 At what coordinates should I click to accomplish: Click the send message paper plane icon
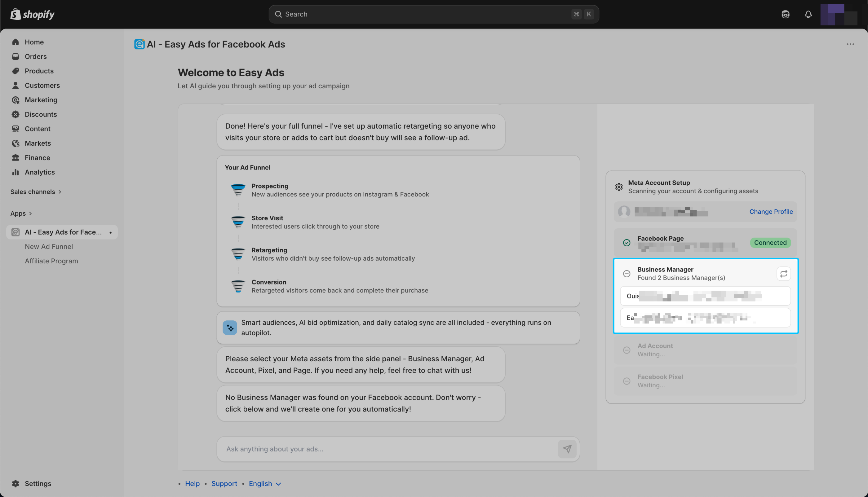(x=567, y=449)
